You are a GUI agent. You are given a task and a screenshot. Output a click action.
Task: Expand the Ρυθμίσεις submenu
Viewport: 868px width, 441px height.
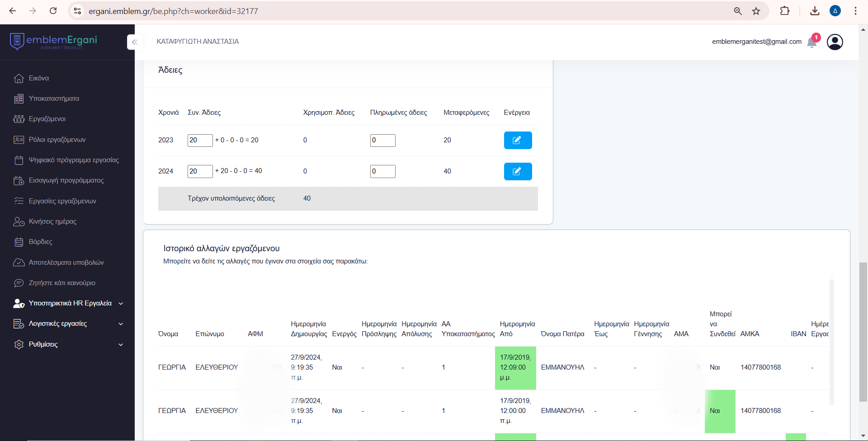click(43, 344)
